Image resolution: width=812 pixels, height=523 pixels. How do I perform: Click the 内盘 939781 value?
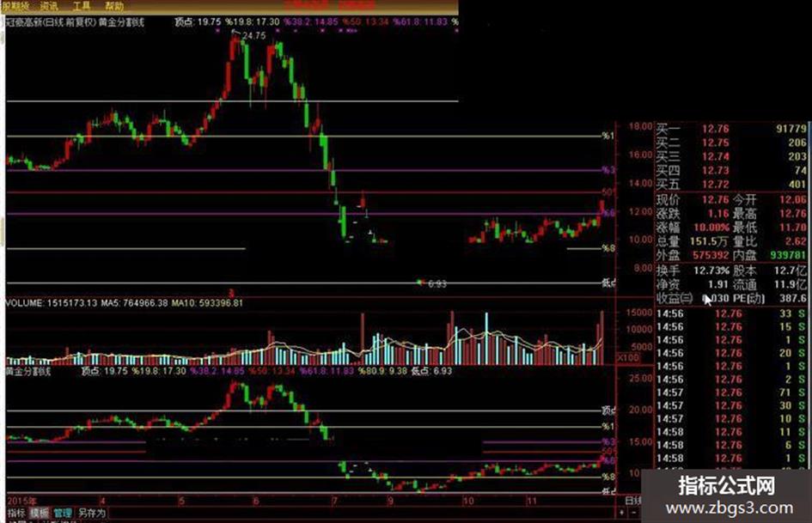(788, 255)
